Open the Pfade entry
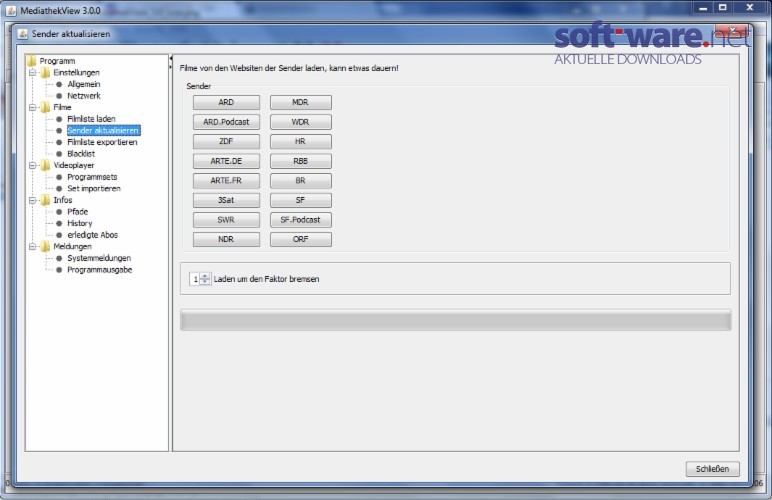This screenshot has height=500, width=772. tap(78, 212)
